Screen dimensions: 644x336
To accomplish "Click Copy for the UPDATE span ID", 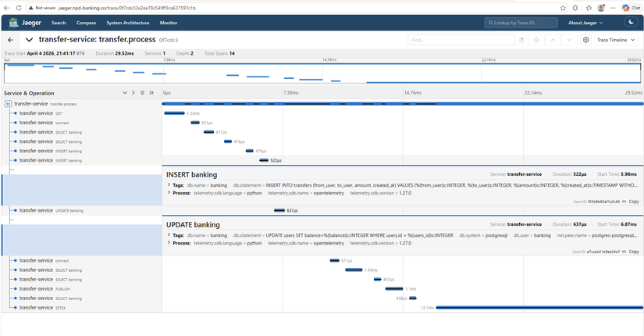I will point(633,252).
